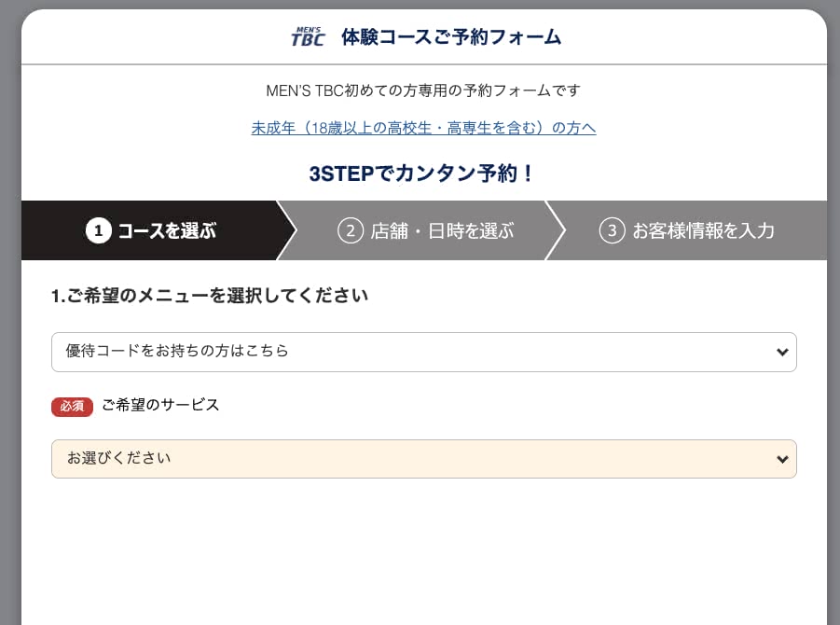Click the MEN'S TBC初めての方専用 description text
Screen dimensions: 840x625
423,90
